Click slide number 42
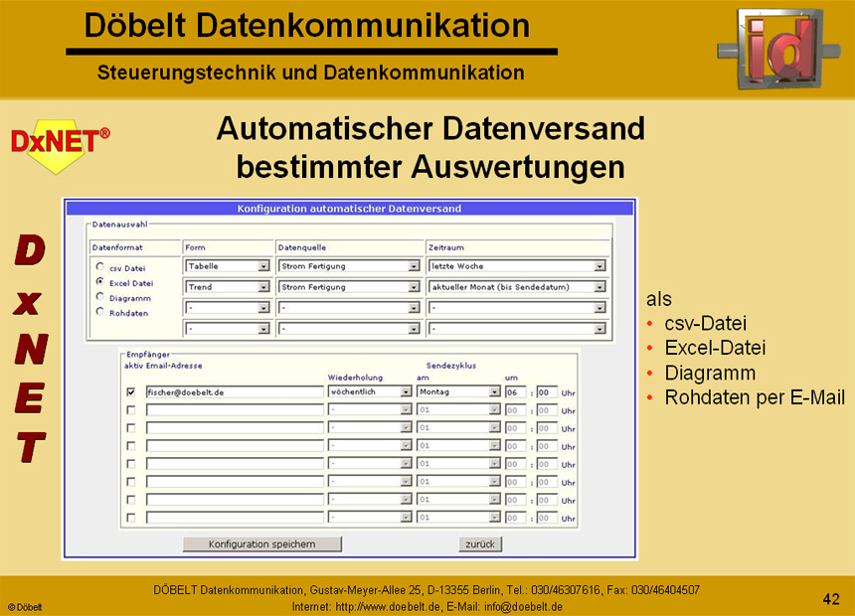 pos(831,599)
